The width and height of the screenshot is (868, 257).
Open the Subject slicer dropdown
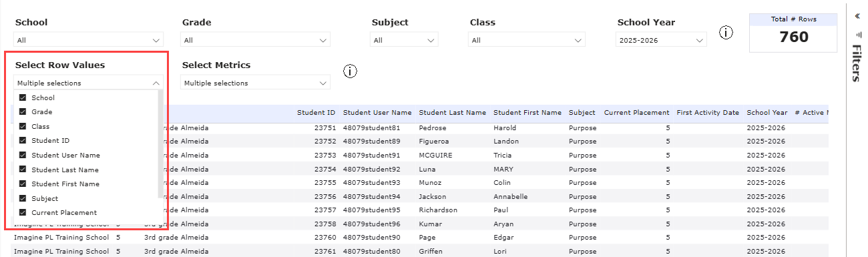(x=404, y=40)
